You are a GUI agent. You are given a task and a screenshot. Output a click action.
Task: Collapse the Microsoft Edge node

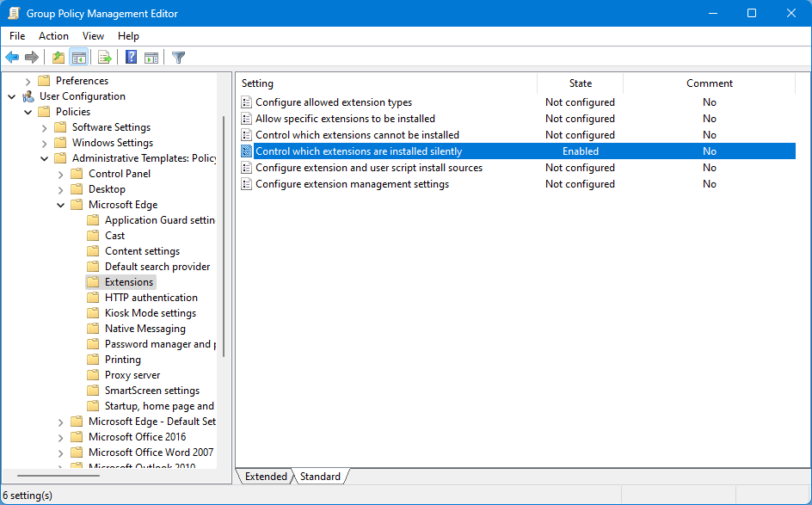pyautogui.click(x=60, y=205)
